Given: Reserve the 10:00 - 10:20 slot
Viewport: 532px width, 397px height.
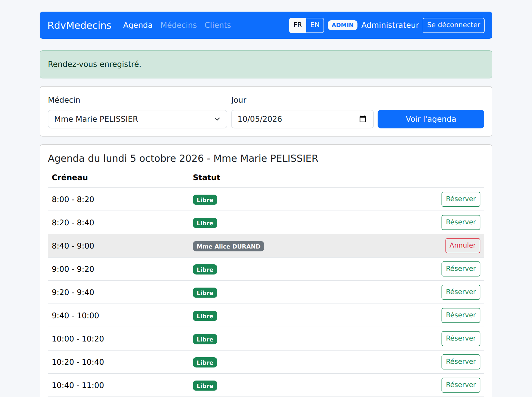Looking at the screenshot, I should click(461, 339).
